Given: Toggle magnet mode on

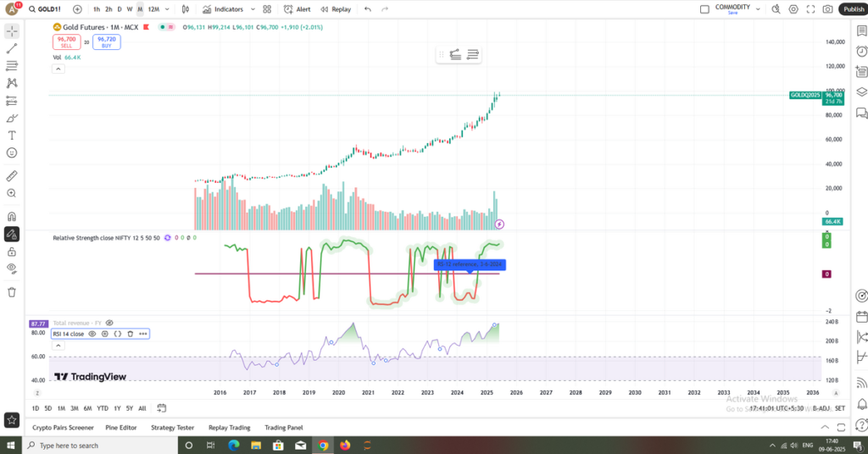Looking at the screenshot, I should [x=12, y=217].
